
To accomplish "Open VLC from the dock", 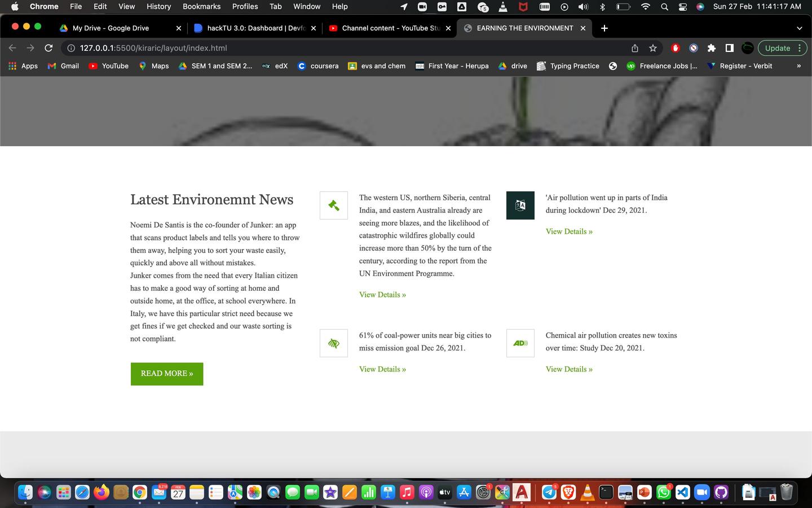I will (x=587, y=492).
